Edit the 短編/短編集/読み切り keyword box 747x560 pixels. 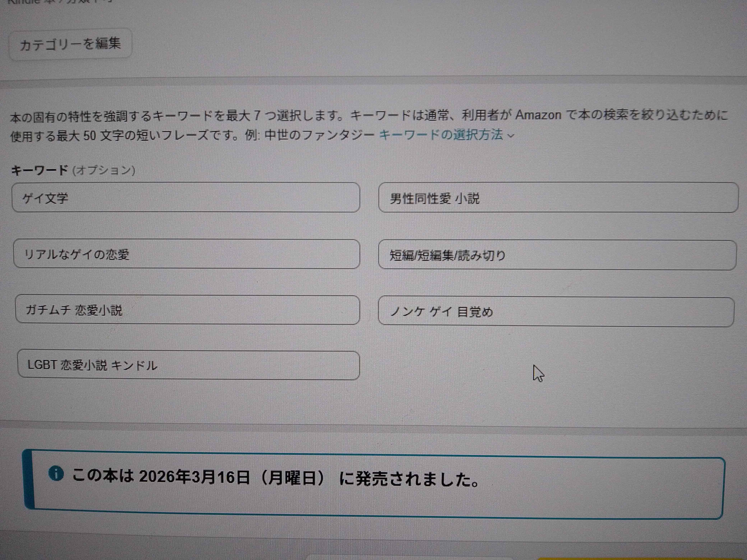pos(557,255)
